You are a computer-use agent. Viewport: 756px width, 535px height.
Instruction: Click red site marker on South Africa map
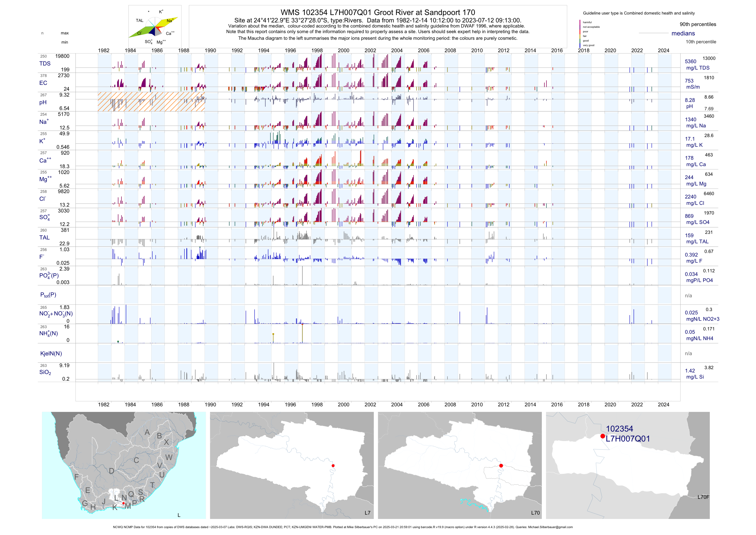123,503
